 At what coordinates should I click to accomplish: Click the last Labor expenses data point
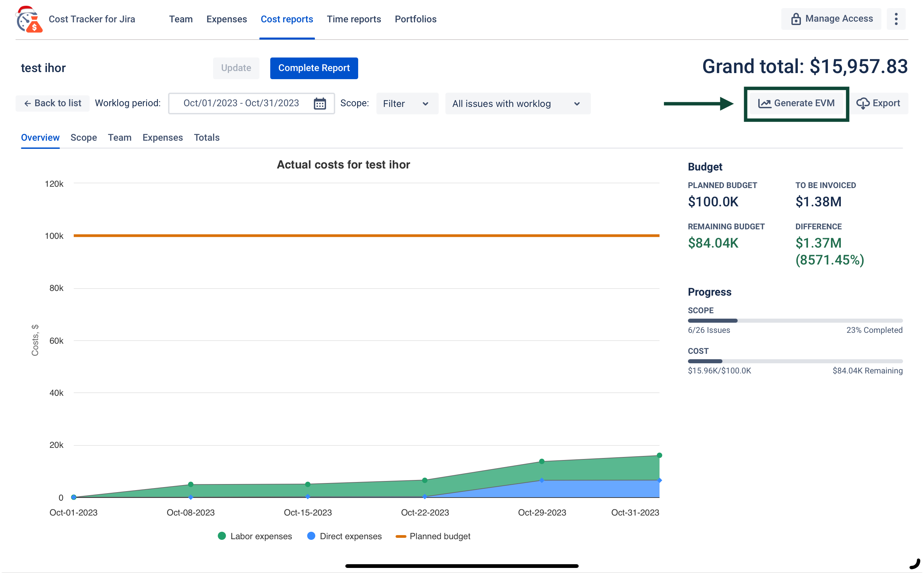click(659, 455)
